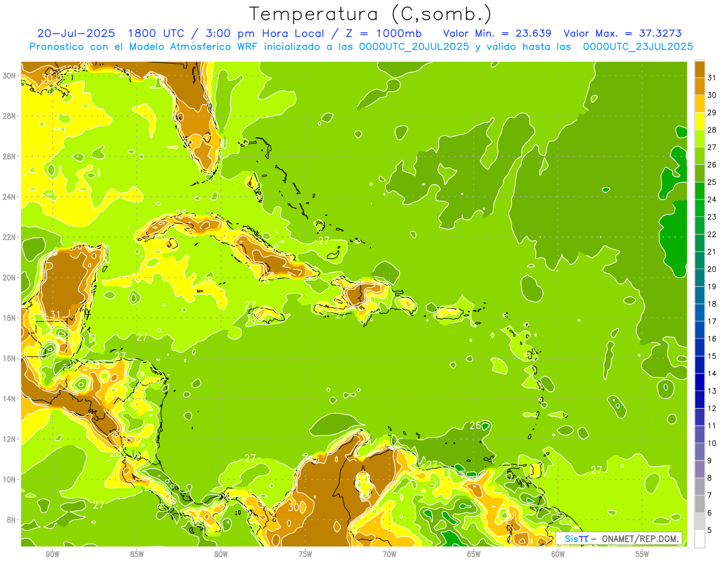This screenshot has height=562, width=728.
Task: Click the color scale label "25"
Action: [x=712, y=182]
